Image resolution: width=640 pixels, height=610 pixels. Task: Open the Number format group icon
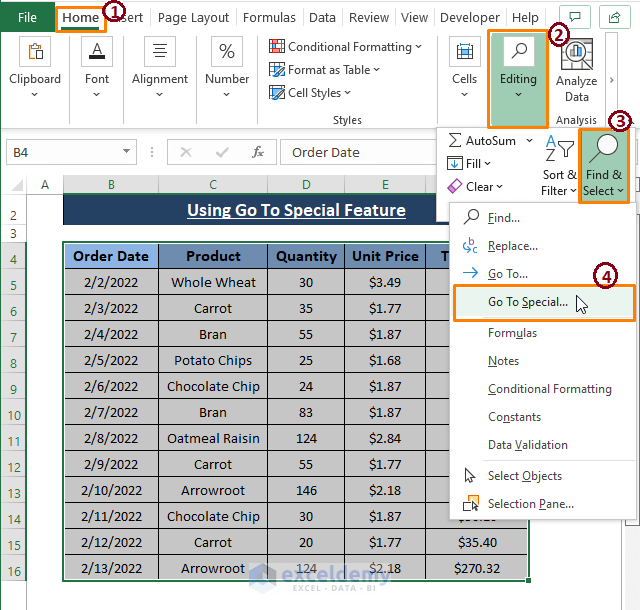[227, 54]
